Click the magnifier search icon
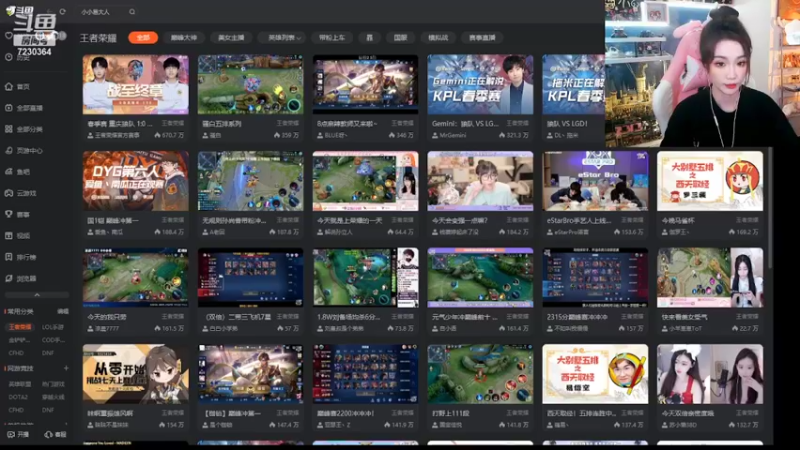 [132, 12]
